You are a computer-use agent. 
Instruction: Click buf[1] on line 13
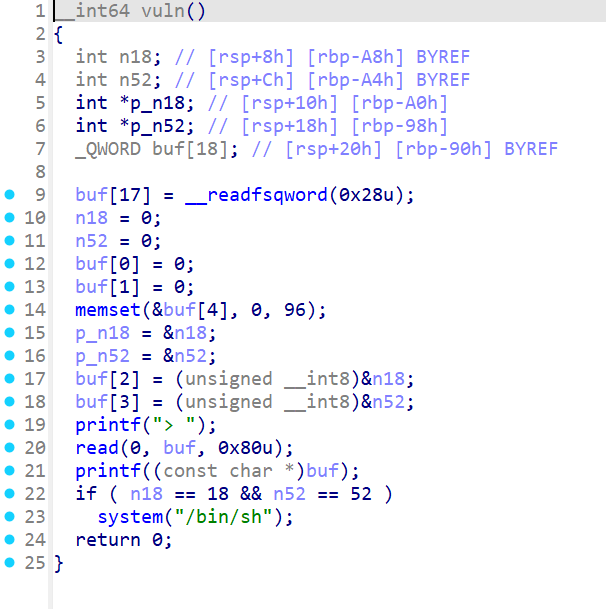coord(107,287)
